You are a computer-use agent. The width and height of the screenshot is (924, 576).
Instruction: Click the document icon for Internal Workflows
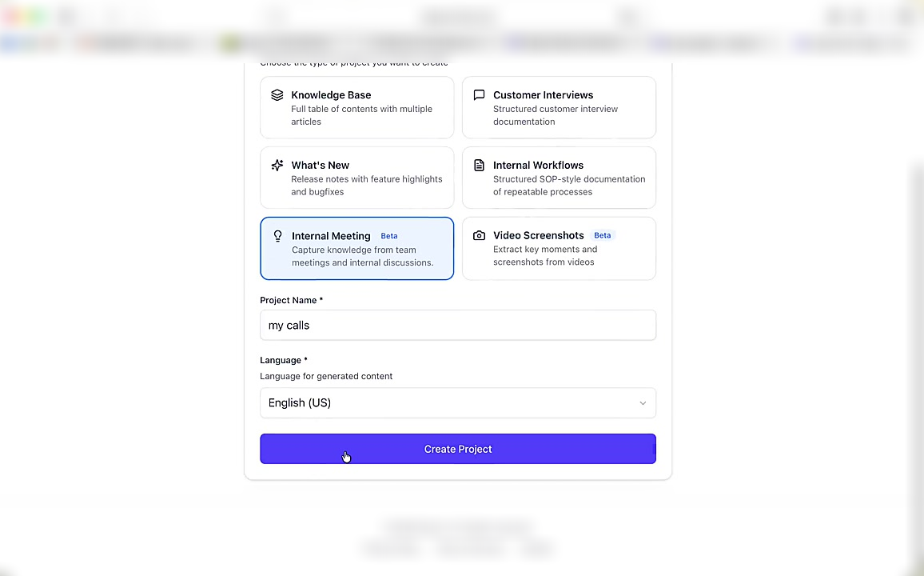pos(479,166)
